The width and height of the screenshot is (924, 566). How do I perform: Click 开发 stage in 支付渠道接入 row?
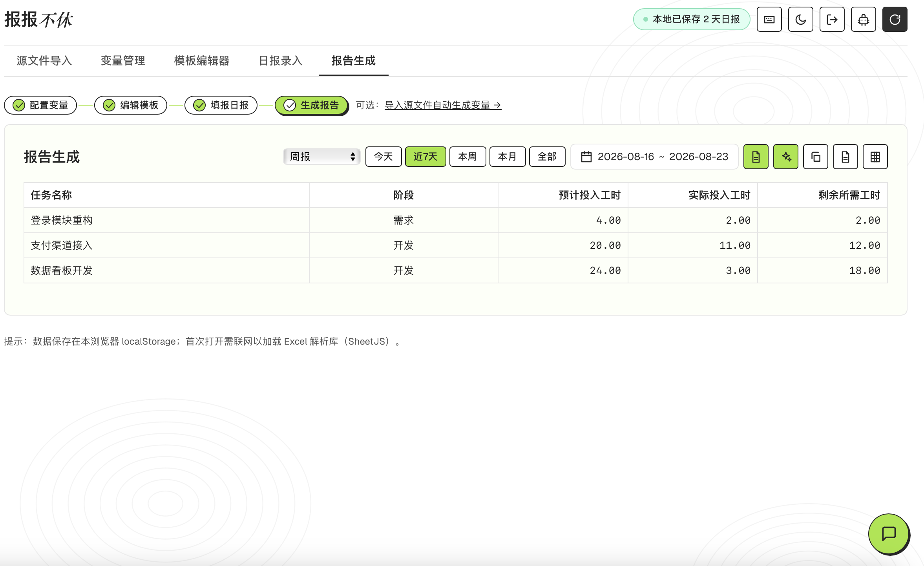pyautogui.click(x=404, y=245)
